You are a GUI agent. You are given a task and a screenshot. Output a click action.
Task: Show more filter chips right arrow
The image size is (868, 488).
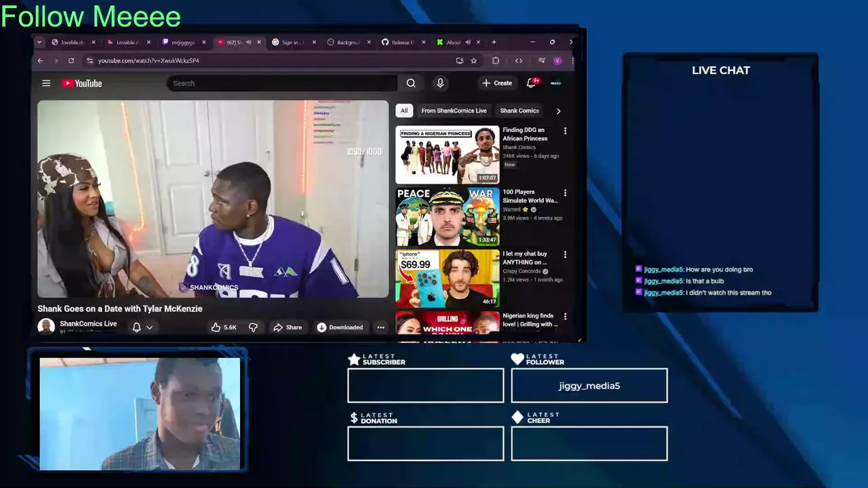click(558, 110)
